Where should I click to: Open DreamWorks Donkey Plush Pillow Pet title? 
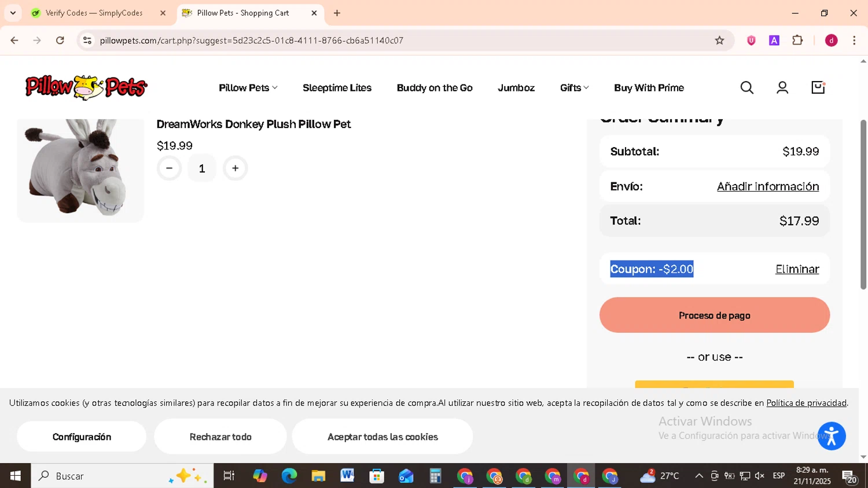[253, 124]
